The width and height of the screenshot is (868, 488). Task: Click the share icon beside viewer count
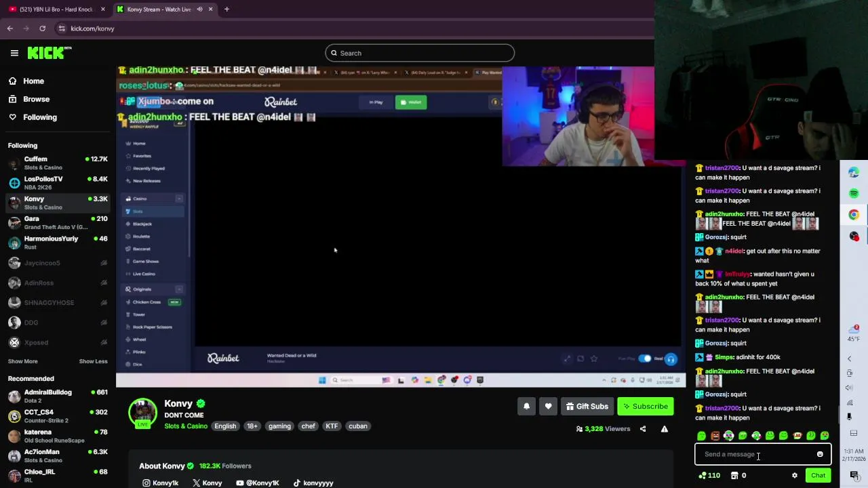tap(643, 429)
